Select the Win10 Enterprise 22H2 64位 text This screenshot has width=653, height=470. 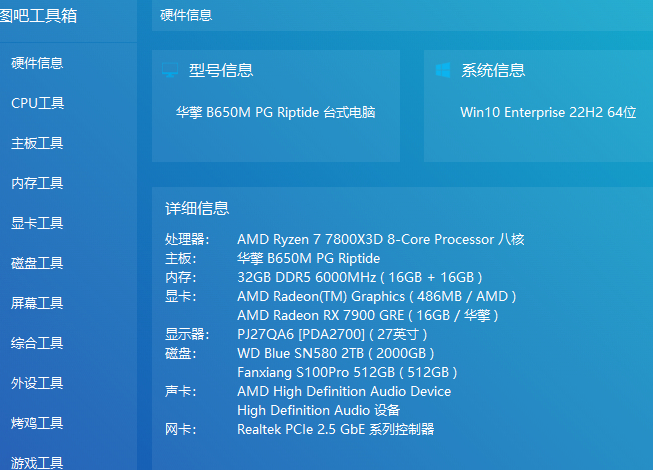pyautogui.click(x=548, y=112)
